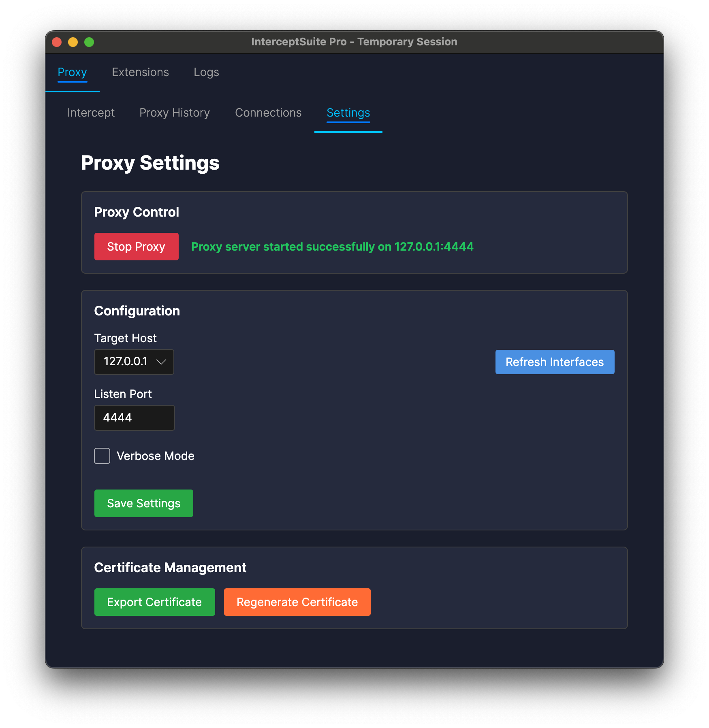
Task: Minimize the InterceptSuite window
Action: click(73, 42)
